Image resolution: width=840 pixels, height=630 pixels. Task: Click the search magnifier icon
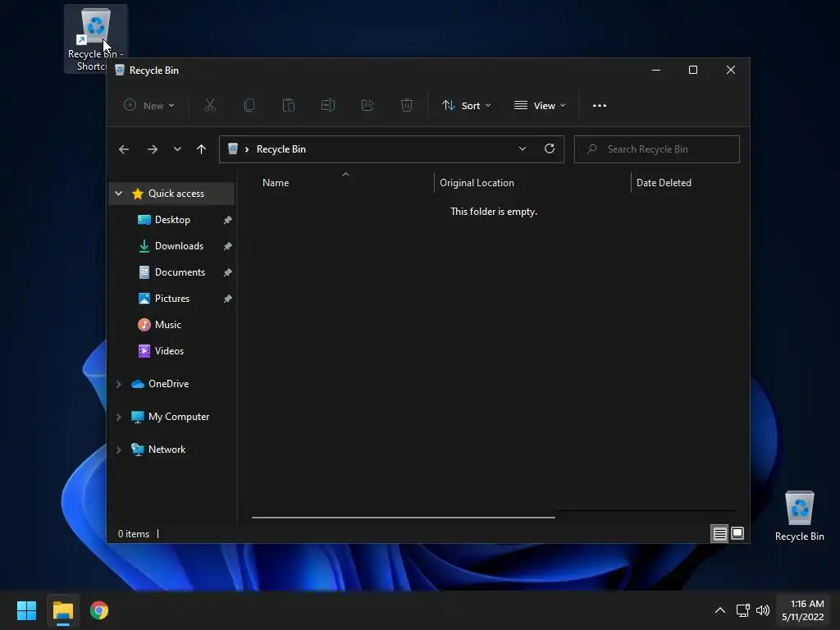click(591, 149)
